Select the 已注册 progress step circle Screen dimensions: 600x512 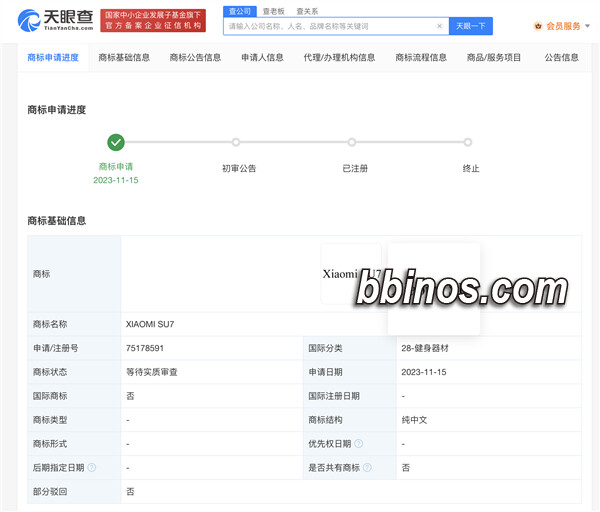coord(354,142)
